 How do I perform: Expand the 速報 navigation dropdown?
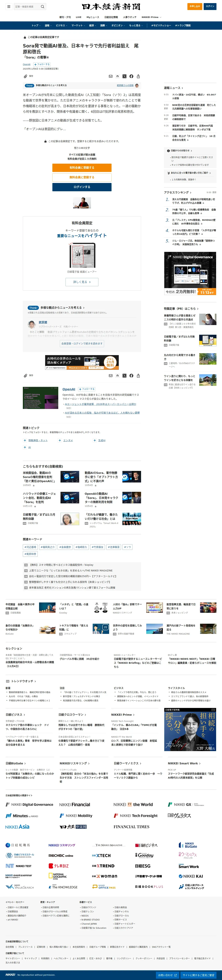click(x=48, y=26)
